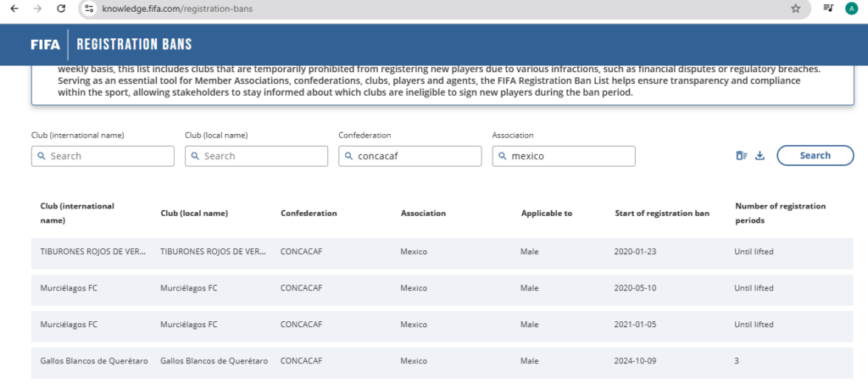Select Gallos Blancos de Querétaro local name cell
The height and width of the screenshot is (389, 868).
click(x=214, y=361)
